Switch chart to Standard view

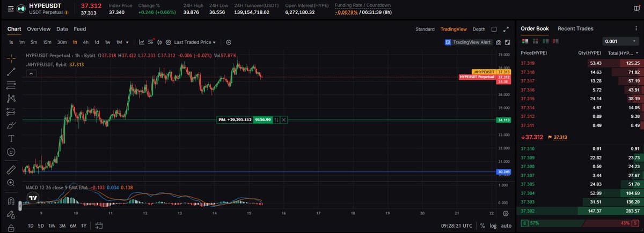(425, 29)
